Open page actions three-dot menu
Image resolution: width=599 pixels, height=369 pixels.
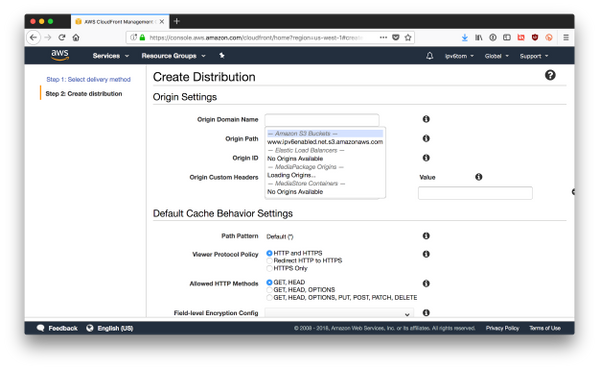[383, 37]
